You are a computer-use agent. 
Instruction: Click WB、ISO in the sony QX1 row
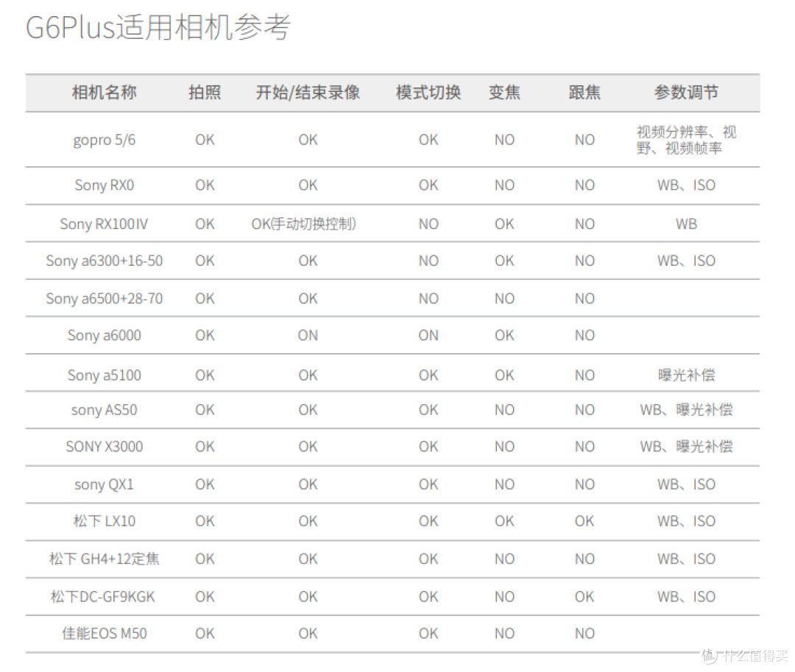[x=686, y=485]
